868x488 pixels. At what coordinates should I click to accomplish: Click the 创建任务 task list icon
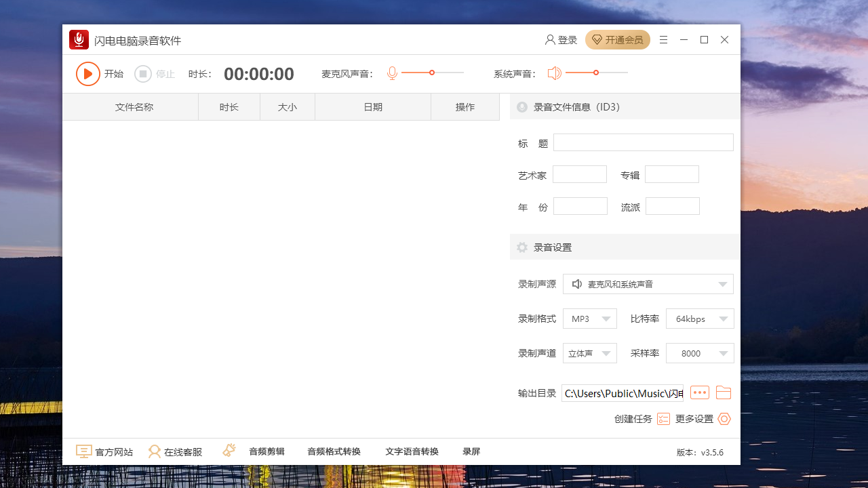(x=663, y=419)
